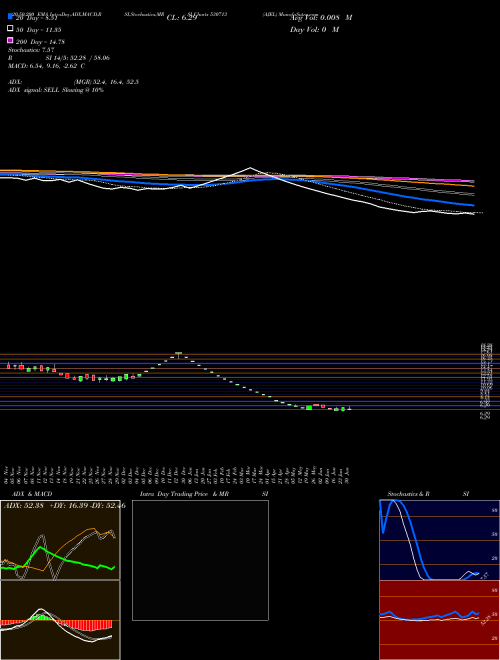Click the empty Intra Day Trading Price box

(x=200, y=560)
